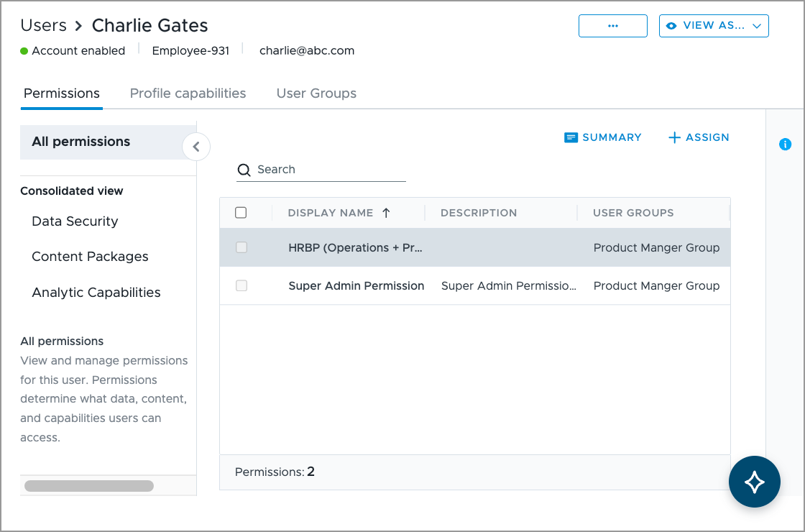805x532 pixels.
Task: Switch to the Permissions tab
Action: click(62, 93)
